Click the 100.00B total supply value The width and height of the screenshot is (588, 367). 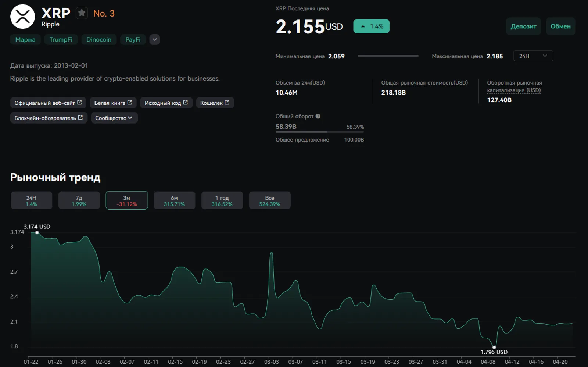point(354,140)
